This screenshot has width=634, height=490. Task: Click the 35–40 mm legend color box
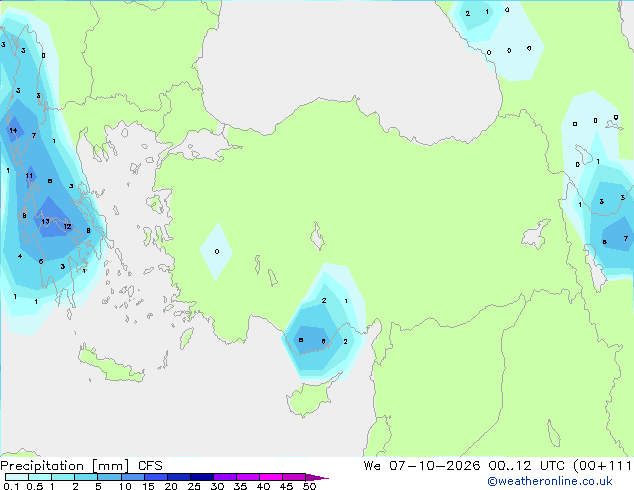click(248, 477)
